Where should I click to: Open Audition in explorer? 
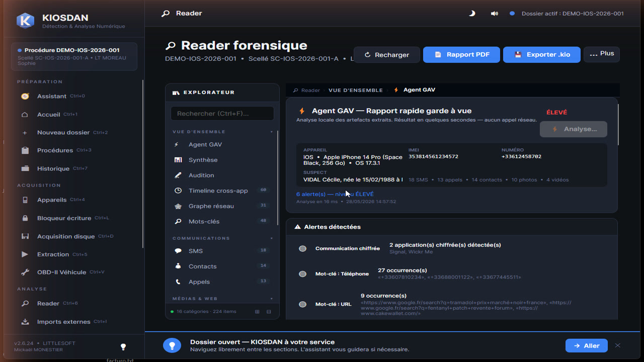[x=221, y=175]
